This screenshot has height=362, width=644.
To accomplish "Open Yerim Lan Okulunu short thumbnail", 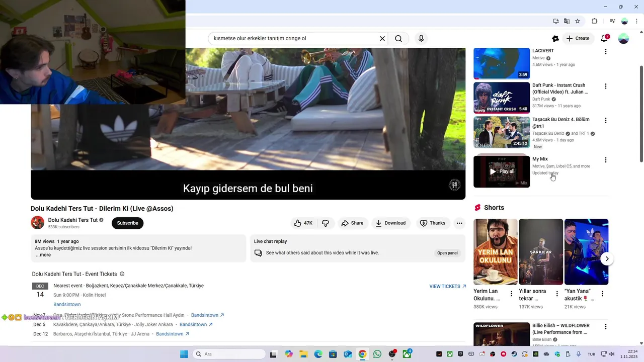I will [496, 252].
